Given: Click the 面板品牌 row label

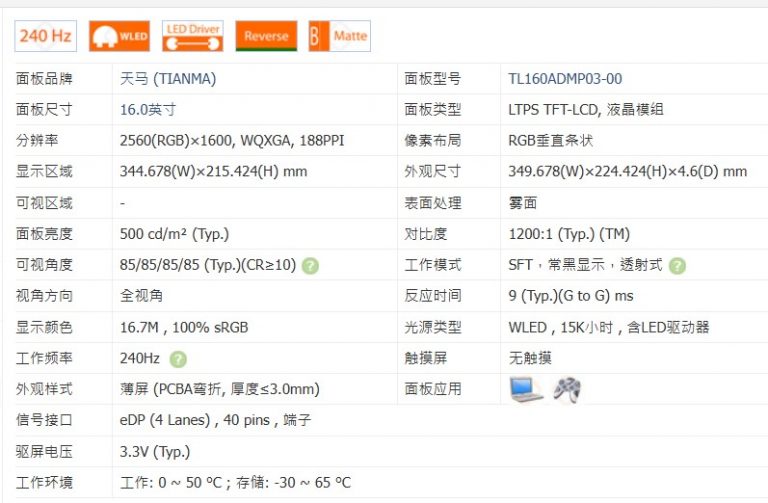Looking at the screenshot, I should [44, 79].
